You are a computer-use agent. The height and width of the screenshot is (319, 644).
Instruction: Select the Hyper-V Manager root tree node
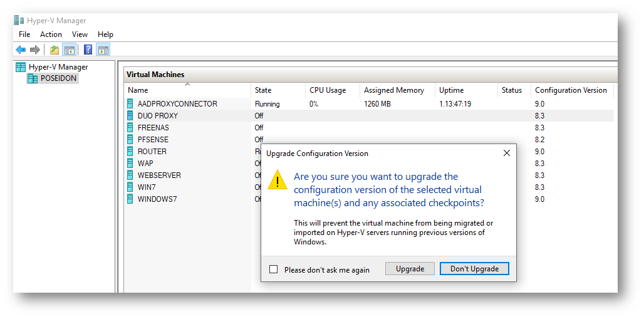(58, 67)
